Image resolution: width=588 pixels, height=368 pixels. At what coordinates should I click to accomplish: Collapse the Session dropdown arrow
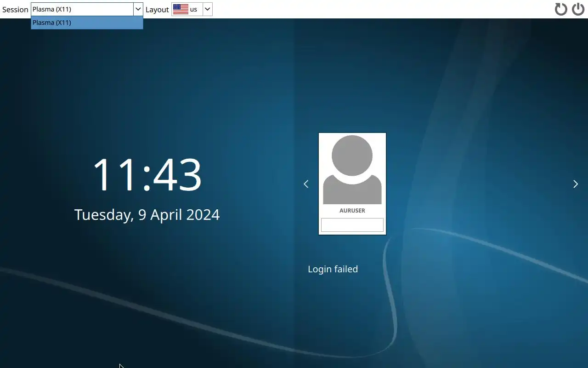[x=138, y=9]
